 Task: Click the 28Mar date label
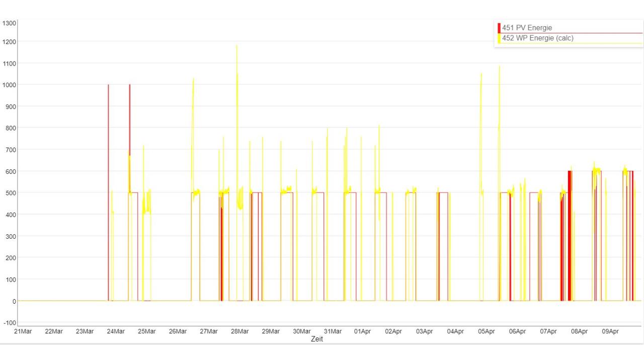239,331
